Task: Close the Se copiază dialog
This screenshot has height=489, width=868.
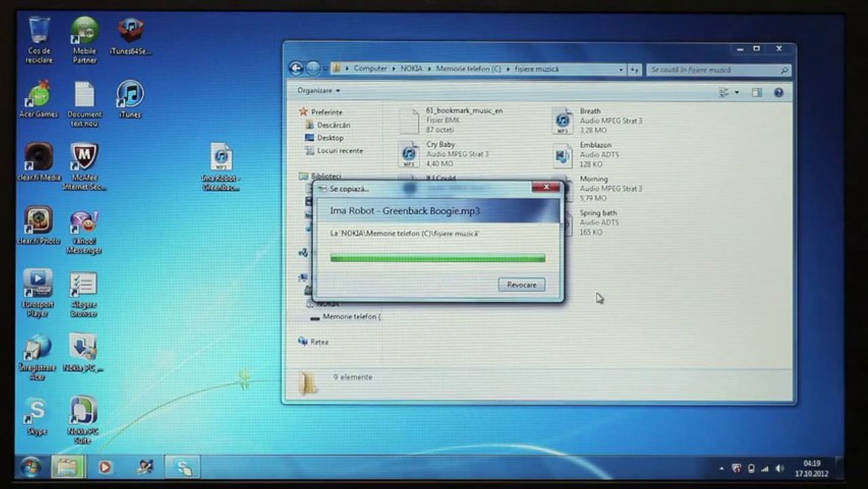Action: click(546, 187)
